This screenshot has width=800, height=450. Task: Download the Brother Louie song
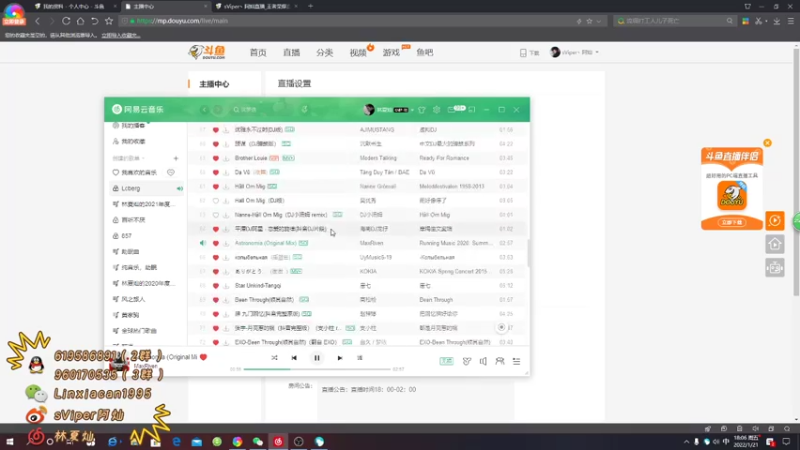point(226,158)
